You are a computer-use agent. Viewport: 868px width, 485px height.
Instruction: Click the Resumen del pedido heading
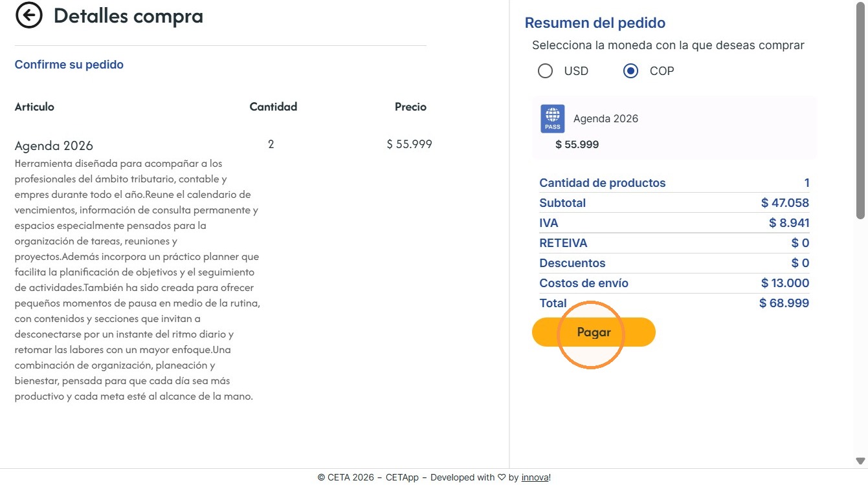pyautogui.click(x=595, y=23)
